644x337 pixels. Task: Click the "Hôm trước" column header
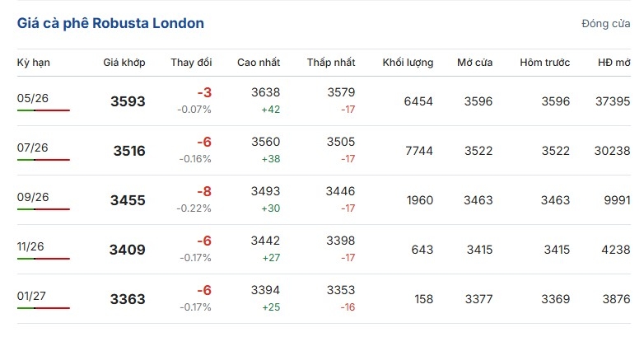[544, 63]
